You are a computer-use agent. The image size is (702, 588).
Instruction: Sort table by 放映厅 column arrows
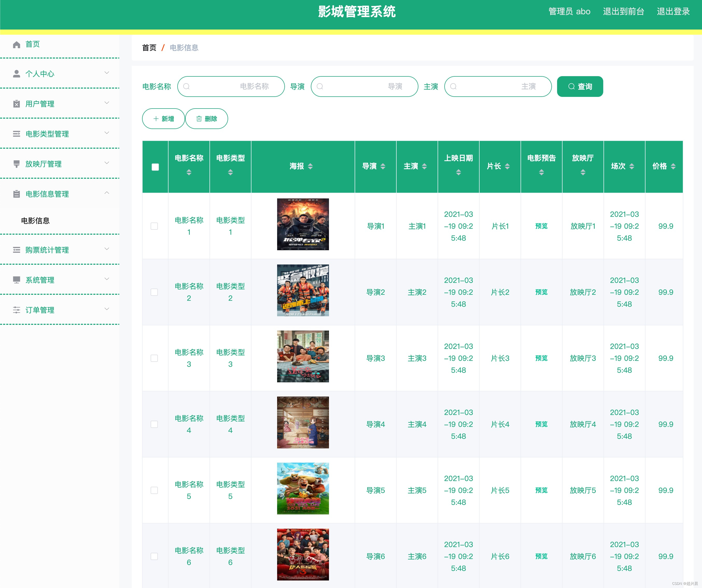583,173
